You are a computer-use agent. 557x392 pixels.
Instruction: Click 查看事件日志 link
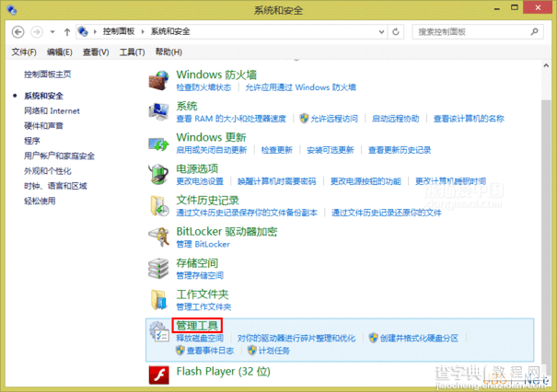[210, 351]
